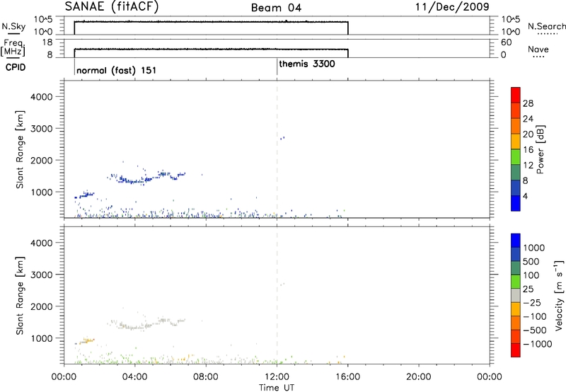Click the 12:00 time tick label

click(277, 377)
